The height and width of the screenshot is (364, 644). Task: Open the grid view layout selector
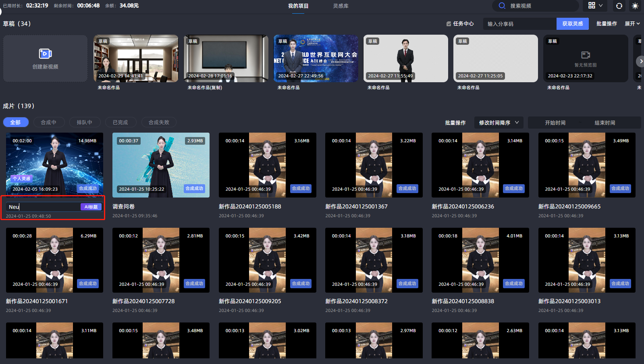click(x=595, y=6)
